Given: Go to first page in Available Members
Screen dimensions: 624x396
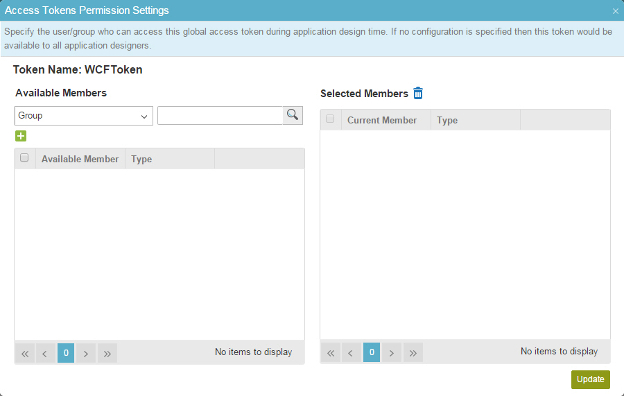Looking at the screenshot, I should (25, 353).
